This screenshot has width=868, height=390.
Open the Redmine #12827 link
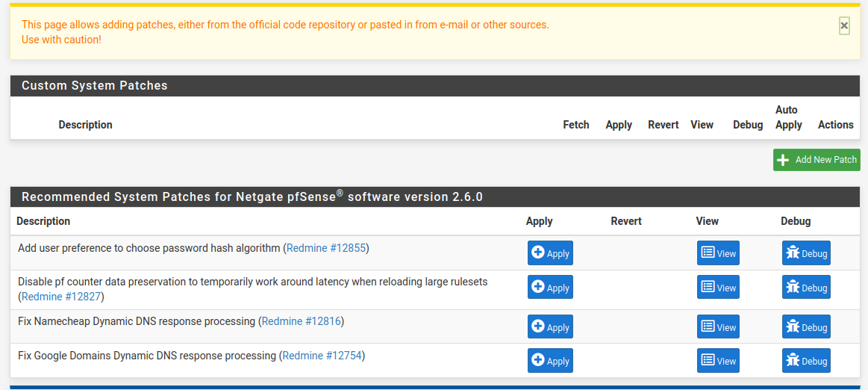click(61, 297)
